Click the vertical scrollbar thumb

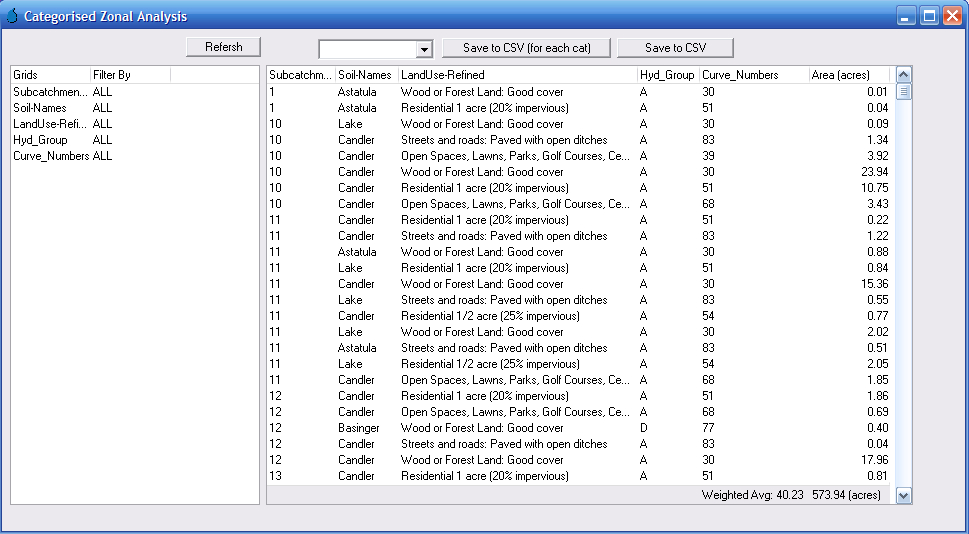click(903, 91)
